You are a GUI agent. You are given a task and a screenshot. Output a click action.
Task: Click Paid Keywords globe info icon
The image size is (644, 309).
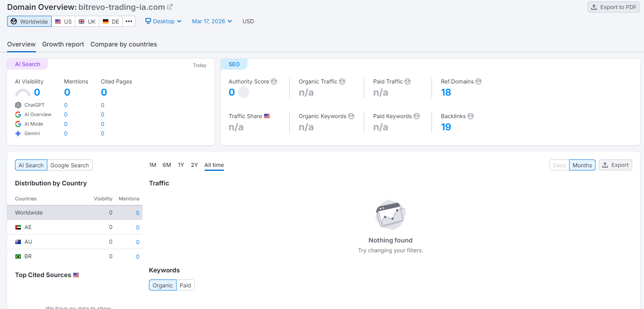pyautogui.click(x=417, y=116)
